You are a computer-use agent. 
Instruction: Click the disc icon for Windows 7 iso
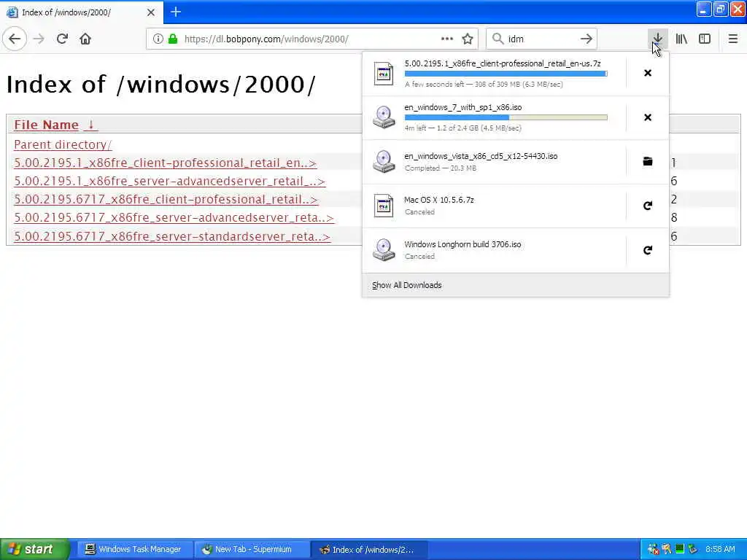pos(384,117)
